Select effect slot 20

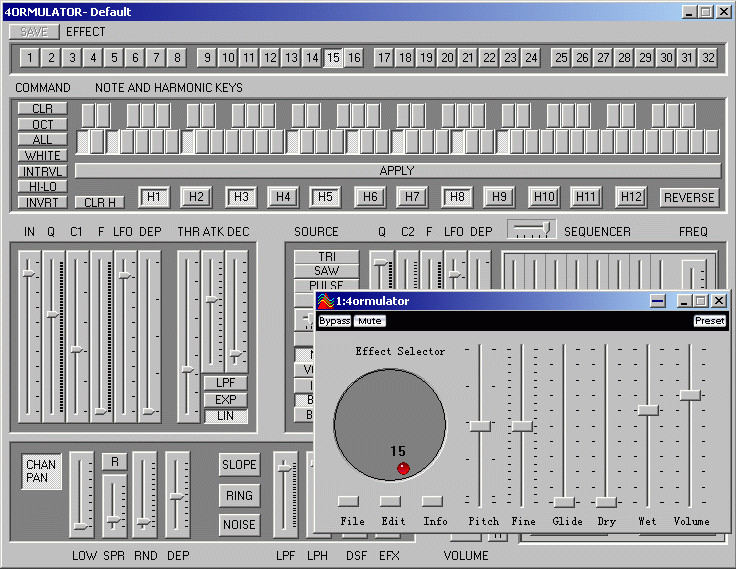coord(447,58)
